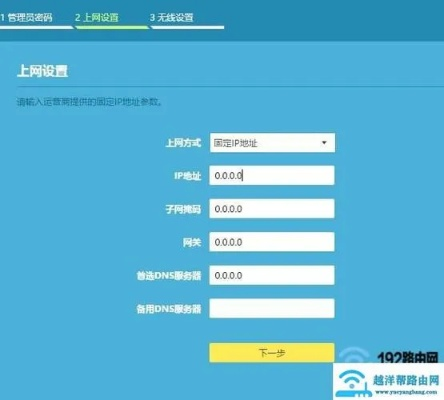This screenshot has height=400, width=444.
Task: Focus the 子网掩码 subnet mask field
Action: click(x=272, y=209)
